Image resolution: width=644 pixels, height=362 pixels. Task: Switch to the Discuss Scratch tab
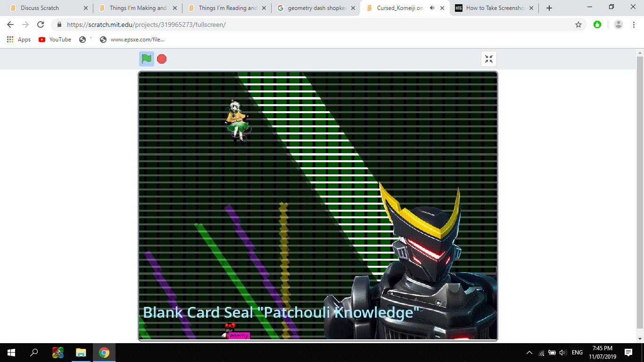pos(40,8)
